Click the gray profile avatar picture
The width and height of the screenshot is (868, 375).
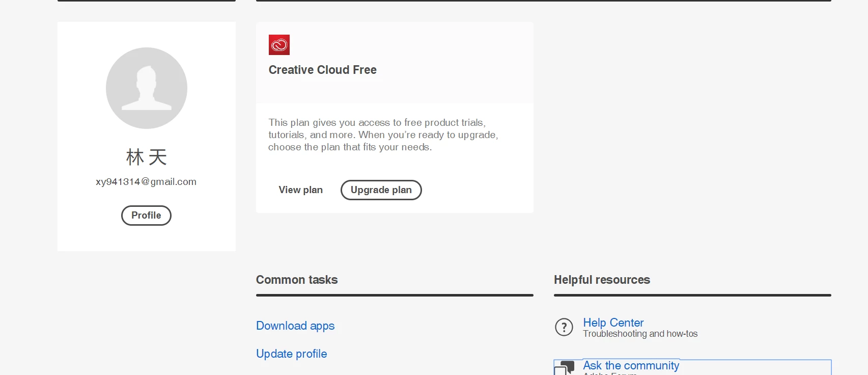[x=147, y=88]
